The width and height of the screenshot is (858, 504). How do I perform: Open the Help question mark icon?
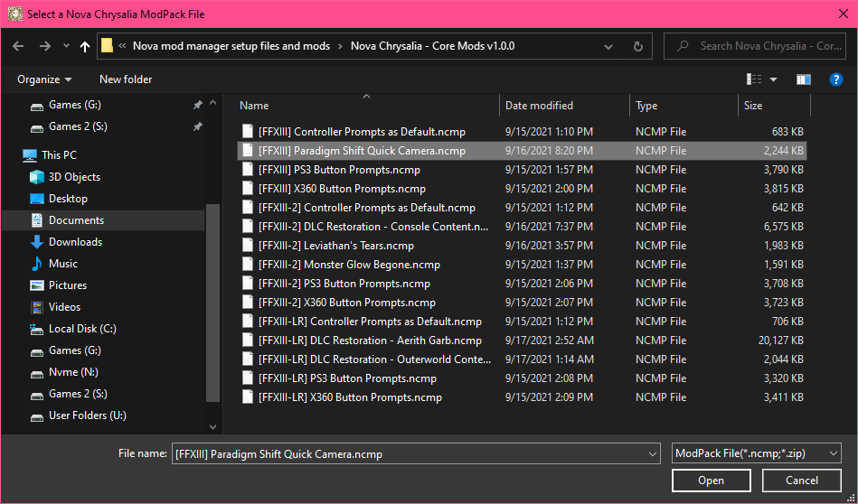(x=835, y=79)
